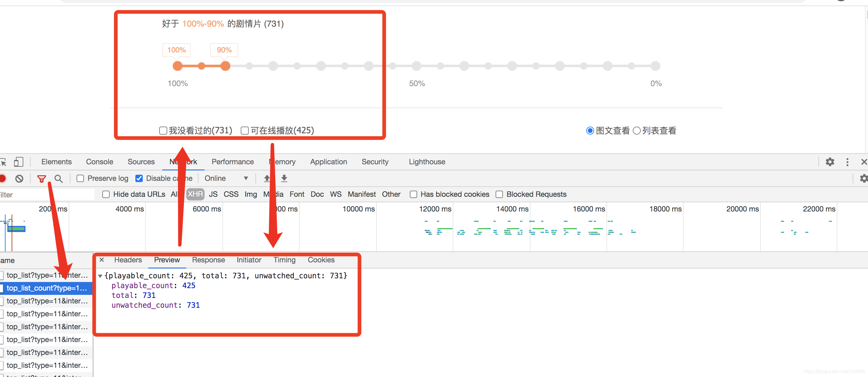
Task: Tick 可在线播放(425) checkbox
Action: pos(245,131)
